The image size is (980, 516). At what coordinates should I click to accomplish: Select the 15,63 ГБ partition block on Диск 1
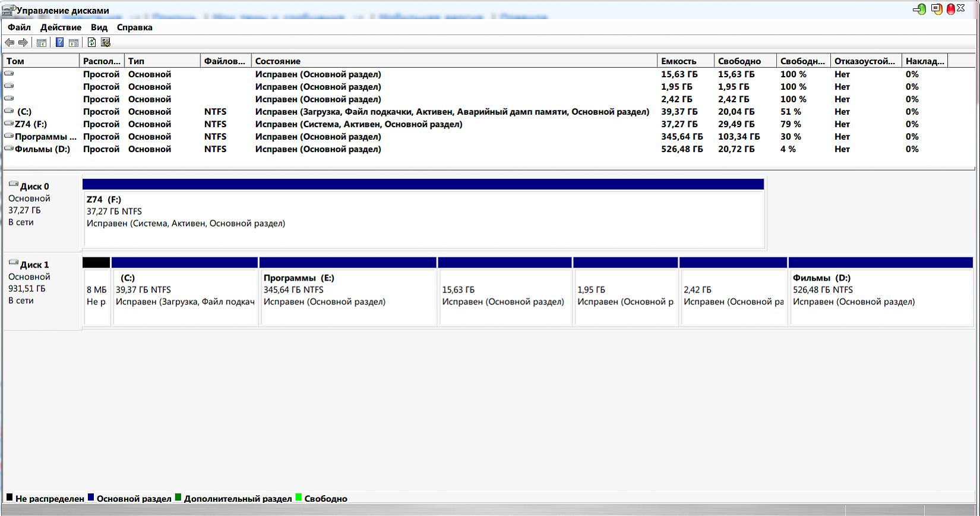(x=505, y=291)
